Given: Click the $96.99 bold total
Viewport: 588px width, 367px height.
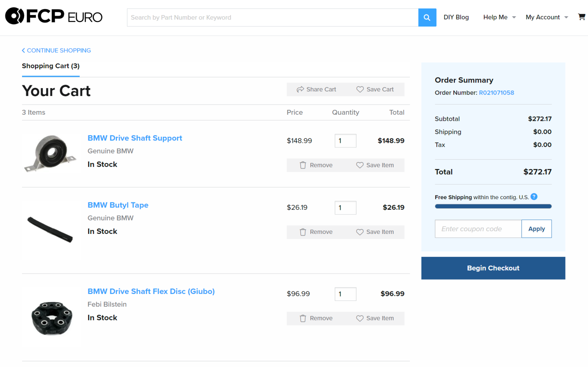Looking at the screenshot, I should tap(392, 294).
